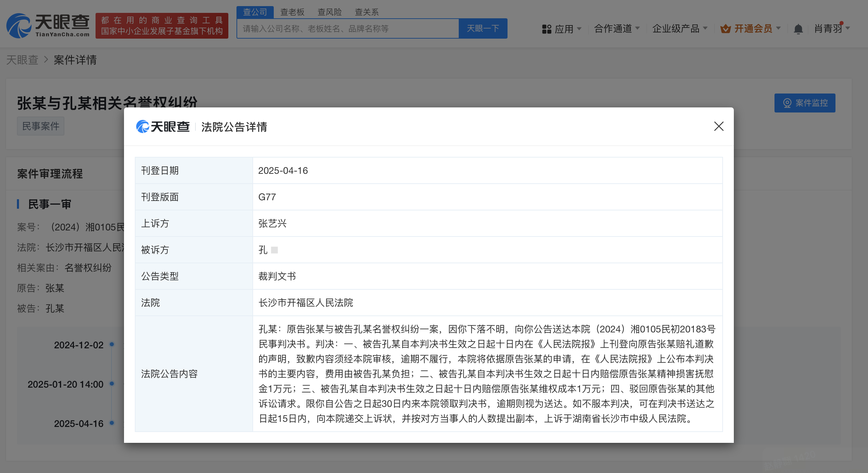Expand the 企业级产品 dropdown

coord(680,28)
